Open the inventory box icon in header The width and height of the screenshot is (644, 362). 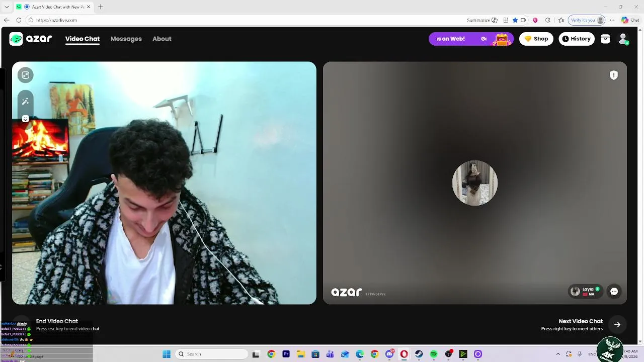click(605, 39)
